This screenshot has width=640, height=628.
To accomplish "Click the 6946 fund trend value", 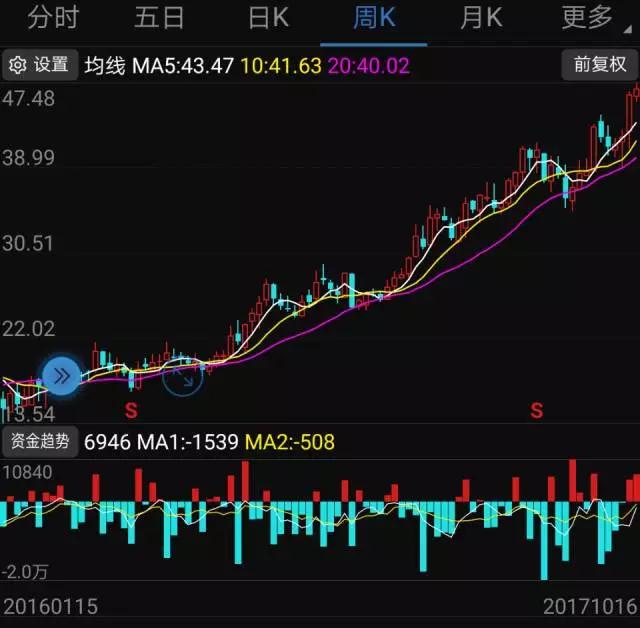I will coord(107,442).
